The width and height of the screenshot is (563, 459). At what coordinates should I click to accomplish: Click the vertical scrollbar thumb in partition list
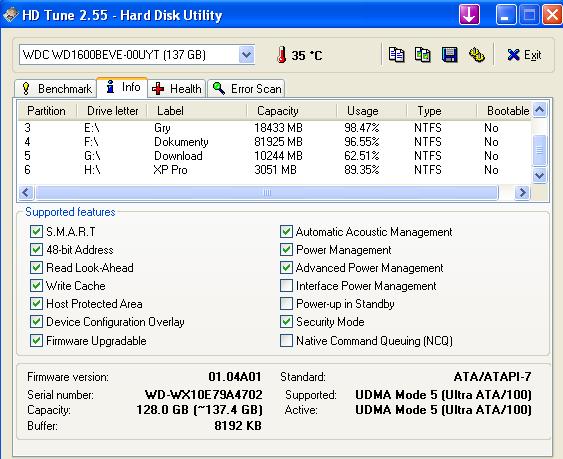[x=540, y=150]
